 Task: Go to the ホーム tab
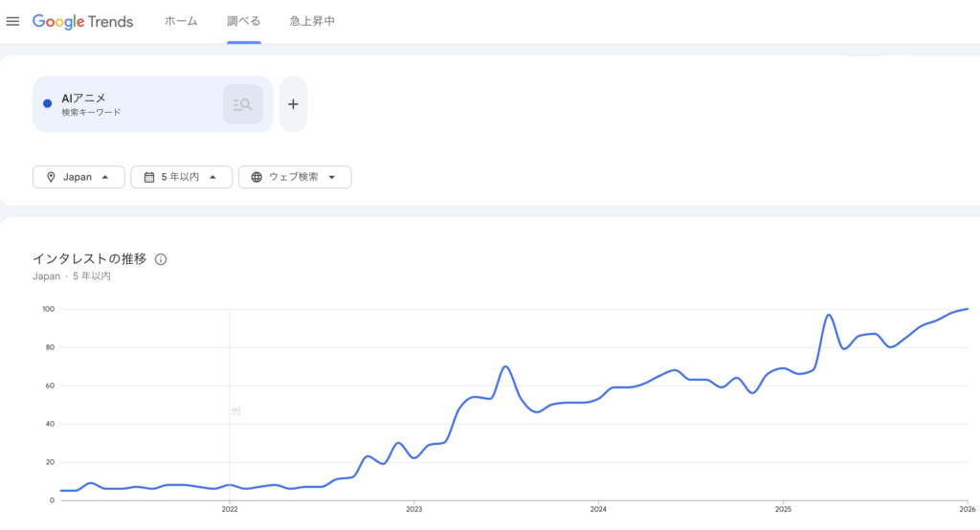pos(181,21)
